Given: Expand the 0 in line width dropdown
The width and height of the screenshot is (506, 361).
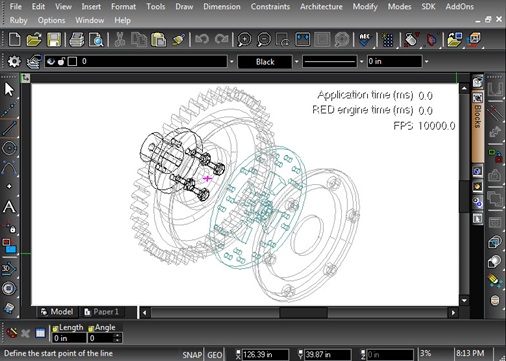Looking at the screenshot, I should point(426,62).
